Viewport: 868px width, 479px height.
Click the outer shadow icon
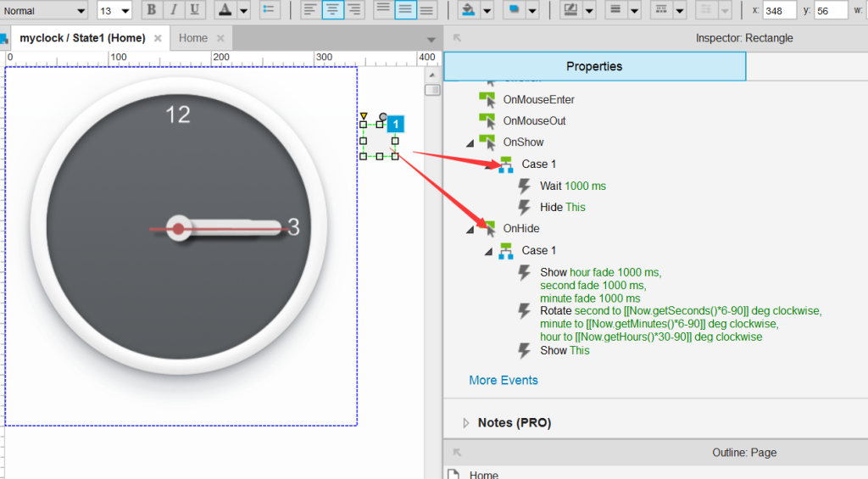pyautogui.click(x=515, y=10)
